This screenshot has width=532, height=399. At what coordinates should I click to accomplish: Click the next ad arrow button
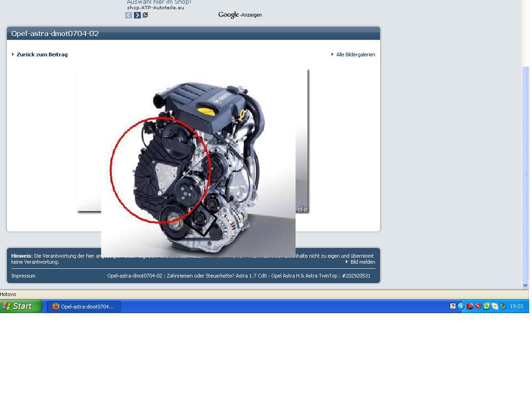(137, 15)
